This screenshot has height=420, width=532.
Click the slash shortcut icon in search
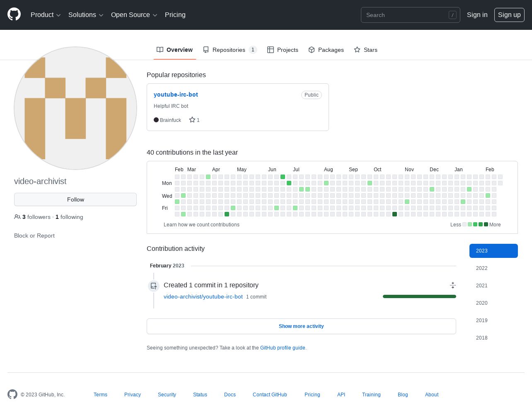tap(452, 15)
